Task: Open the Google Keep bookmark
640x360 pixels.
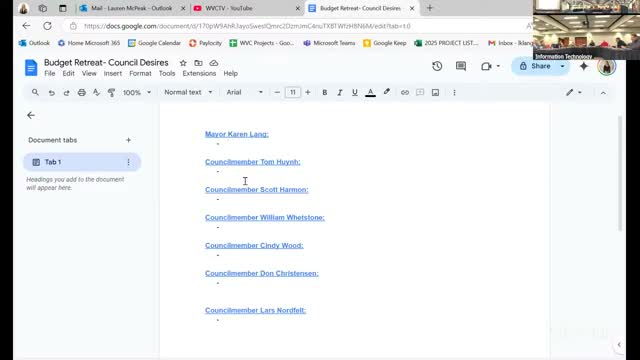Action: click(x=384, y=43)
